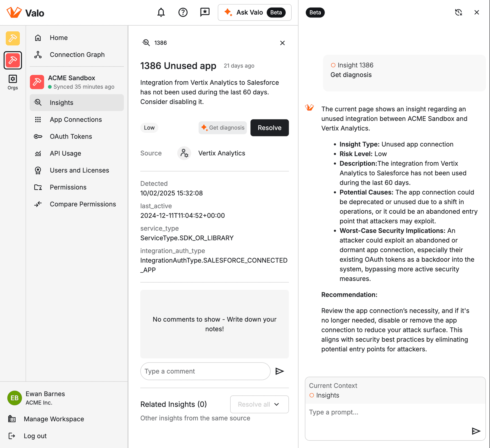Open Manage Workspace

click(46, 419)
